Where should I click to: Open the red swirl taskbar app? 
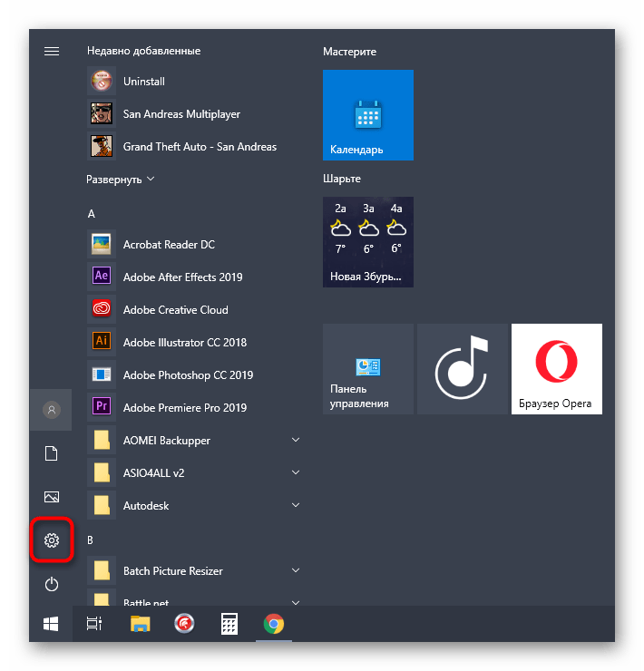184,624
